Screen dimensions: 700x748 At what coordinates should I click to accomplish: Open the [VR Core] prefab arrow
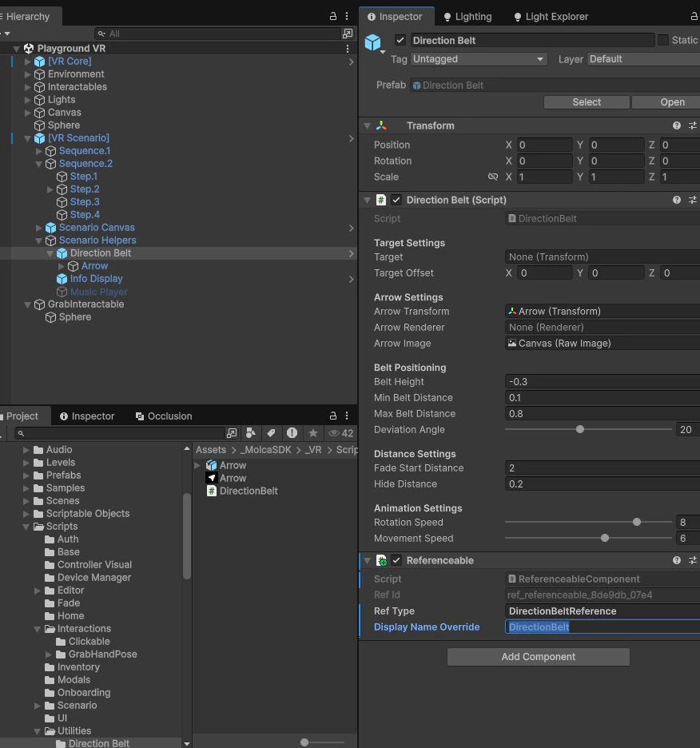(351, 62)
